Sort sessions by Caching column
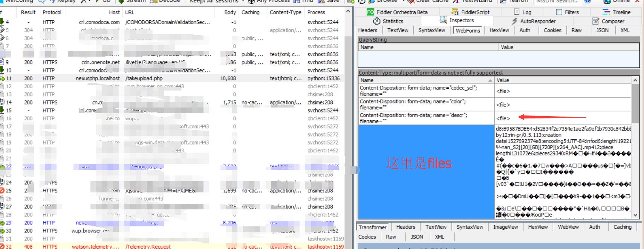The height and width of the screenshot is (249, 644). point(251,12)
